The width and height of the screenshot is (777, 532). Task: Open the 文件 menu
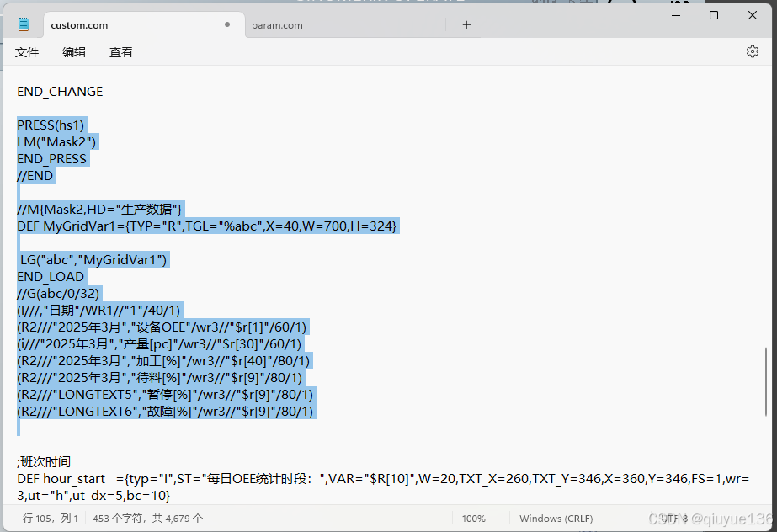pos(27,52)
